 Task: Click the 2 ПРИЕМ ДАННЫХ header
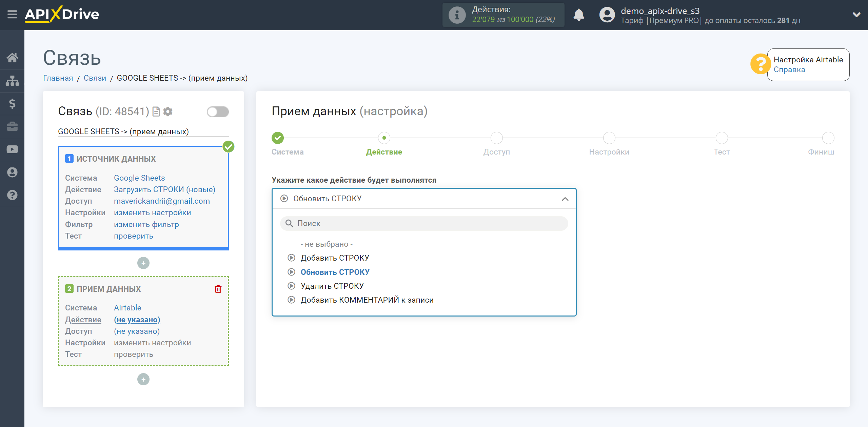click(103, 289)
